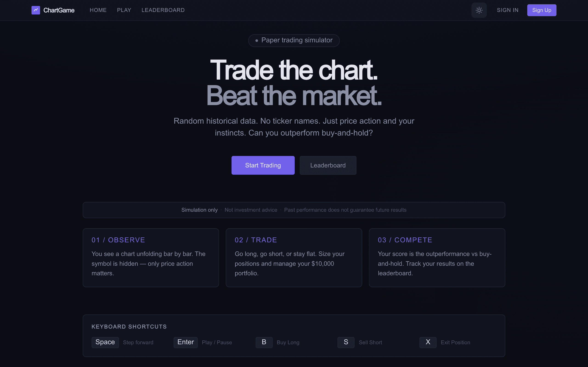This screenshot has height=367, width=588.
Task: Open the Home nav item
Action: 98,10
